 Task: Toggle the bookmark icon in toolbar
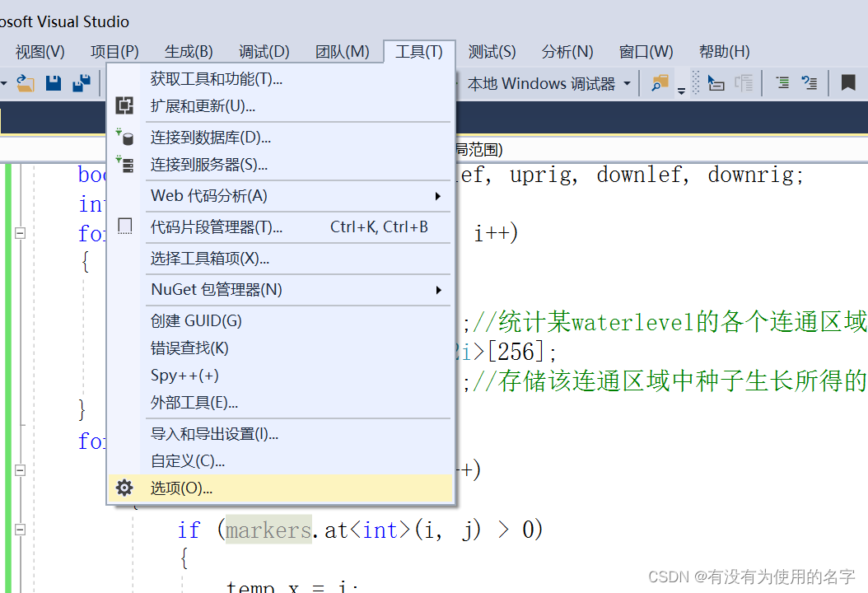[x=848, y=83]
